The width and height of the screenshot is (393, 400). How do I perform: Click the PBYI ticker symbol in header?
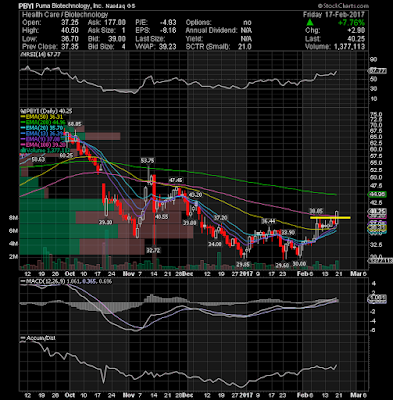[26, 6]
